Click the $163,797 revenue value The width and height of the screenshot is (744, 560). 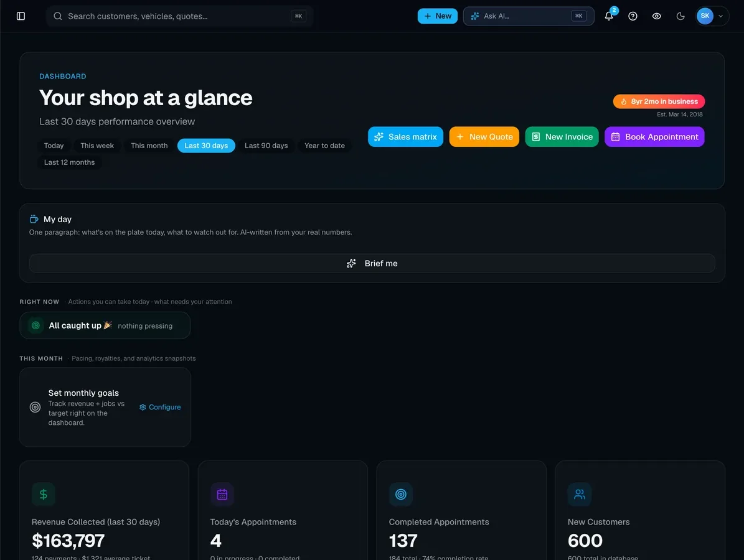(68, 541)
